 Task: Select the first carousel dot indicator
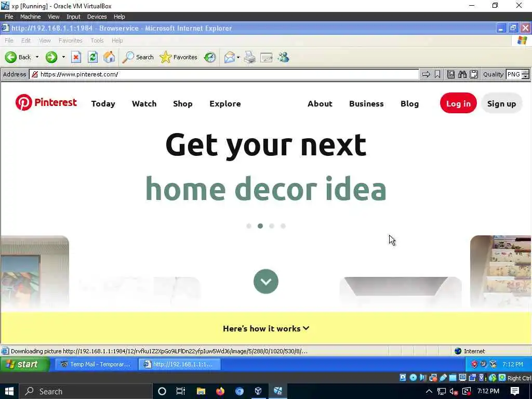pyautogui.click(x=249, y=226)
